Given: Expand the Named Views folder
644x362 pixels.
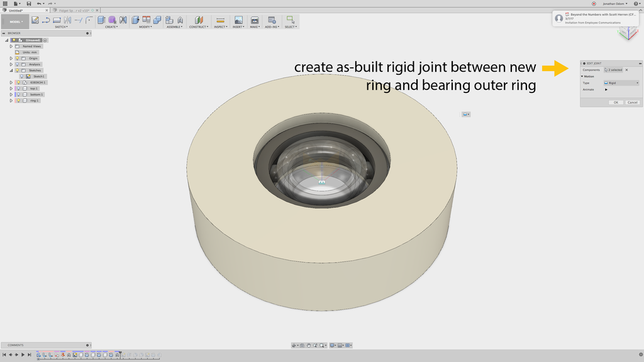Looking at the screenshot, I should (x=11, y=47).
